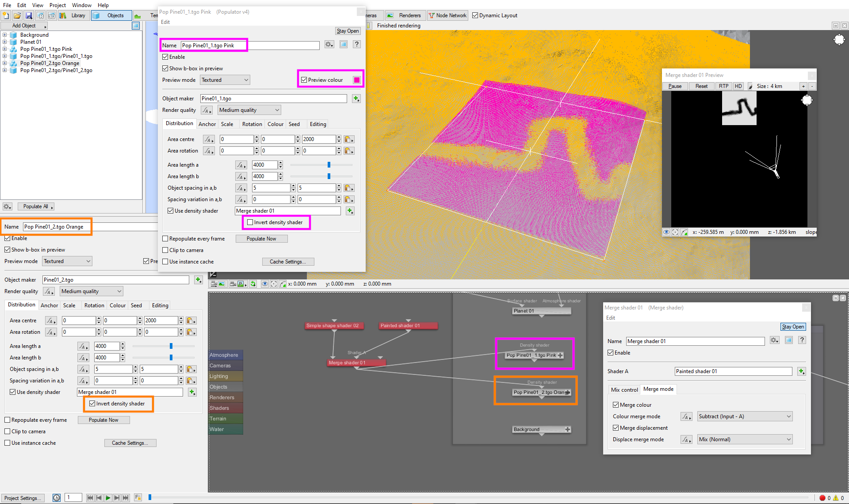Screen dimensions: 849x504
Task: Click the settings gear icon below object list
Action: coord(7,206)
